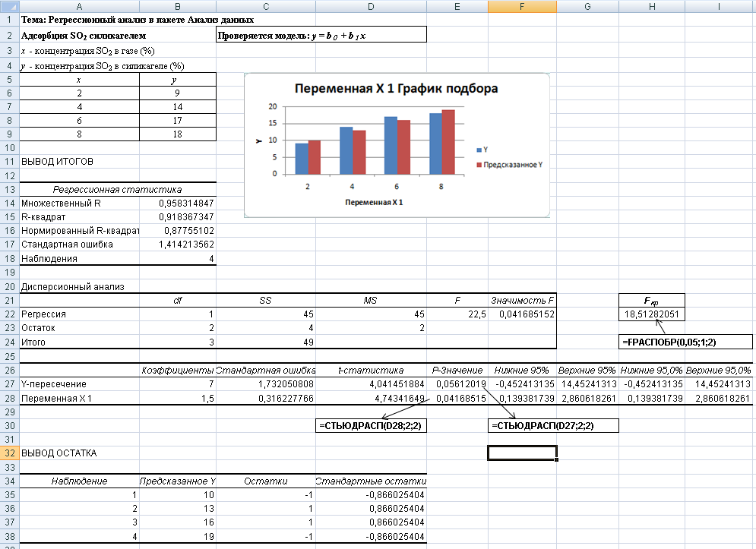Viewport: 756px width, 549px height.
Task: Select row 22 header
Action: [x=9, y=314]
